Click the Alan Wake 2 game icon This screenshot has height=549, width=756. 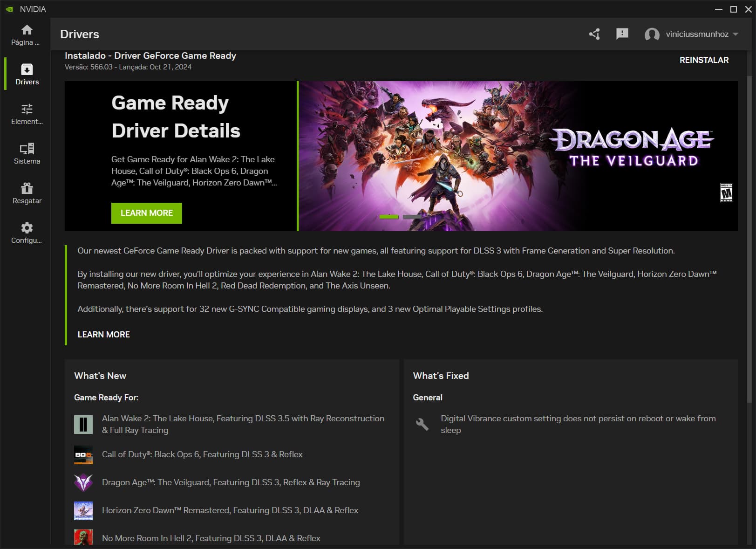pyautogui.click(x=83, y=424)
